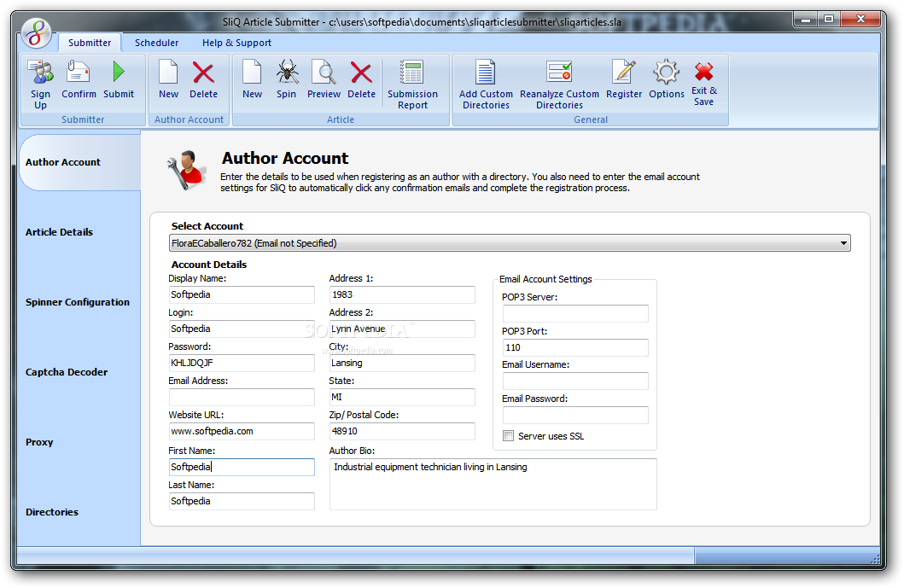Open Proxy section

point(39,442)
